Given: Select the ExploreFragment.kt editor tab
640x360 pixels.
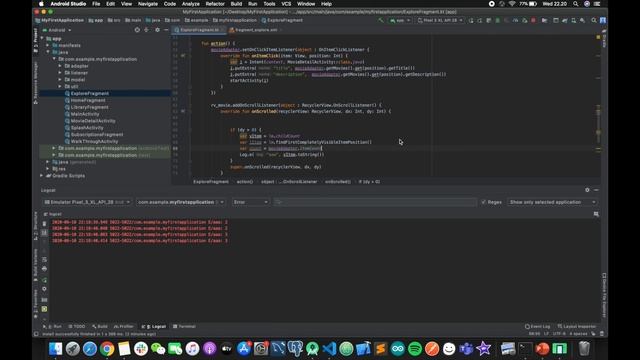Looking at the screenshot, I should tap(199, 30).
